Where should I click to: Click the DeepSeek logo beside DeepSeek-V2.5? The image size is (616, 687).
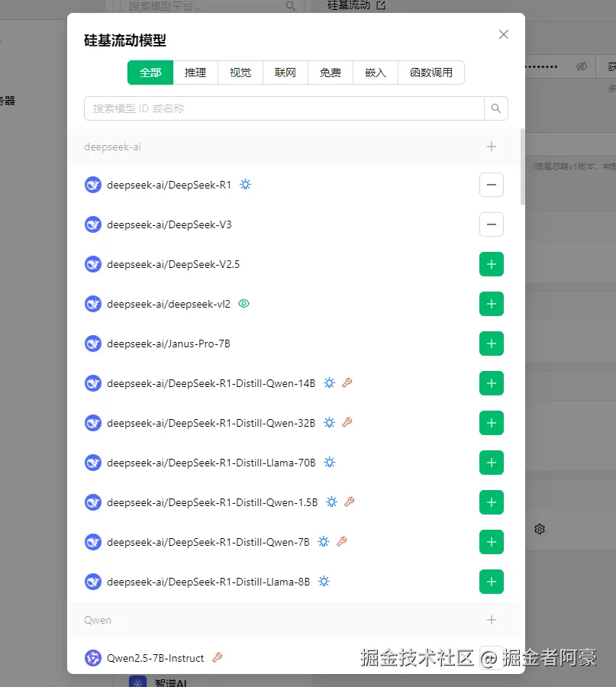click(x=93, y=264)
